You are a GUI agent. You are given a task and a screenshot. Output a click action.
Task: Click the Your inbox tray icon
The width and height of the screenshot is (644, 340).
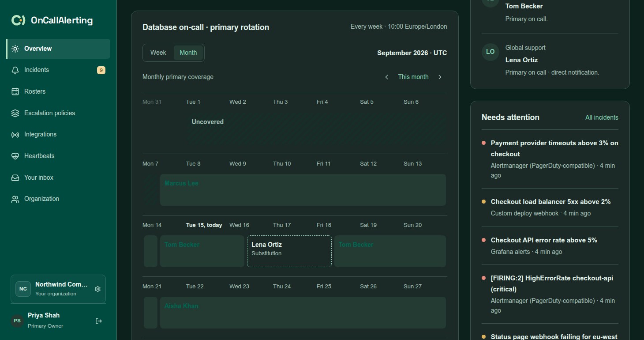pyautogui.click(x=15, y=178)
